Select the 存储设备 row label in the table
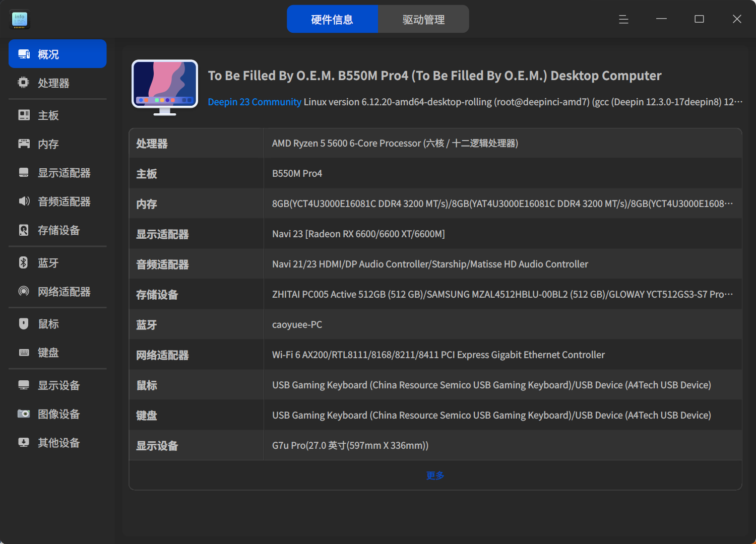 point(157,295)
